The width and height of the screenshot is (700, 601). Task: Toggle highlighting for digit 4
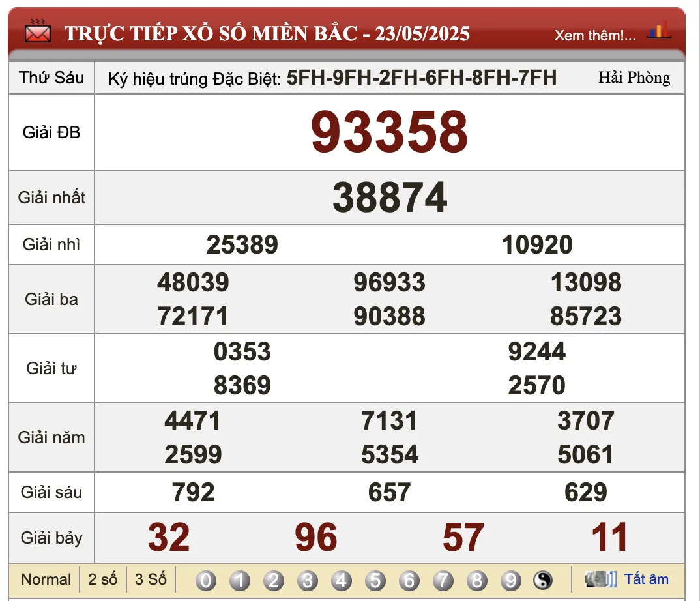click(x=341, y=579)
